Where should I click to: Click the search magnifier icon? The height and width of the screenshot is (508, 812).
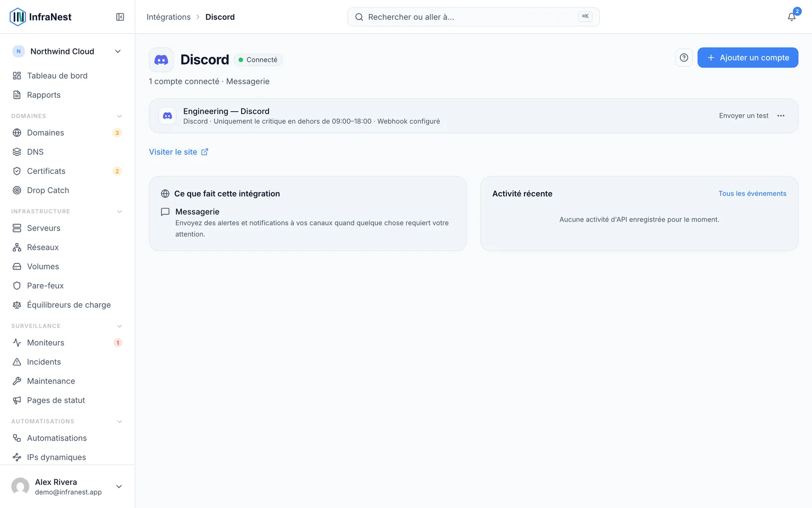point(359,17)
